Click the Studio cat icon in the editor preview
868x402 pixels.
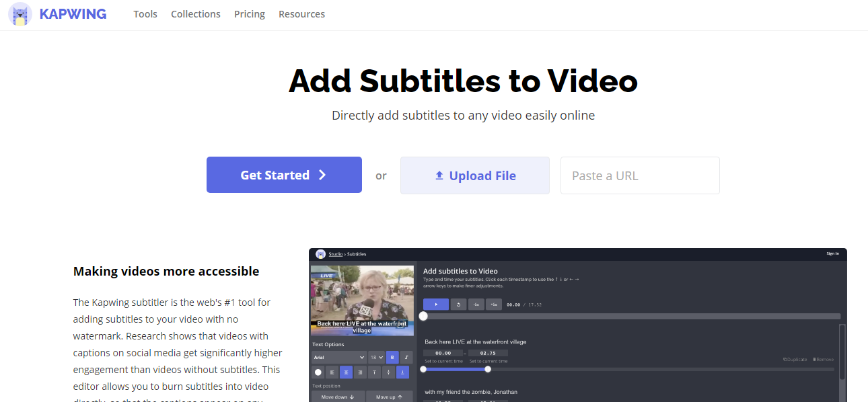pos(320,254)
